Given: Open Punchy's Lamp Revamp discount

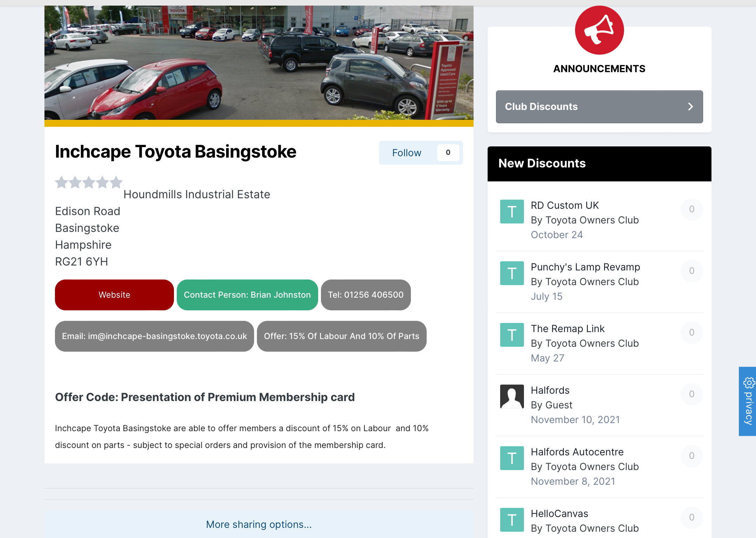Looking at the screenshot, I should (585, 267).
